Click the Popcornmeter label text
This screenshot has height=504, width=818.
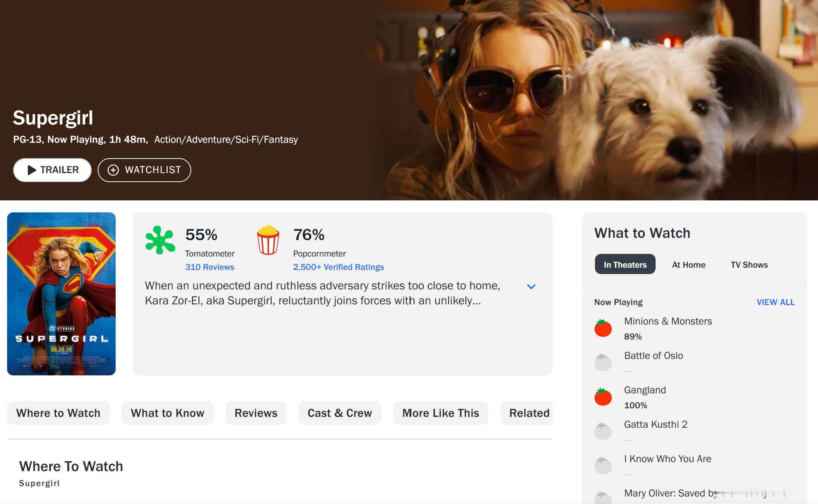[x=319, y=253]
